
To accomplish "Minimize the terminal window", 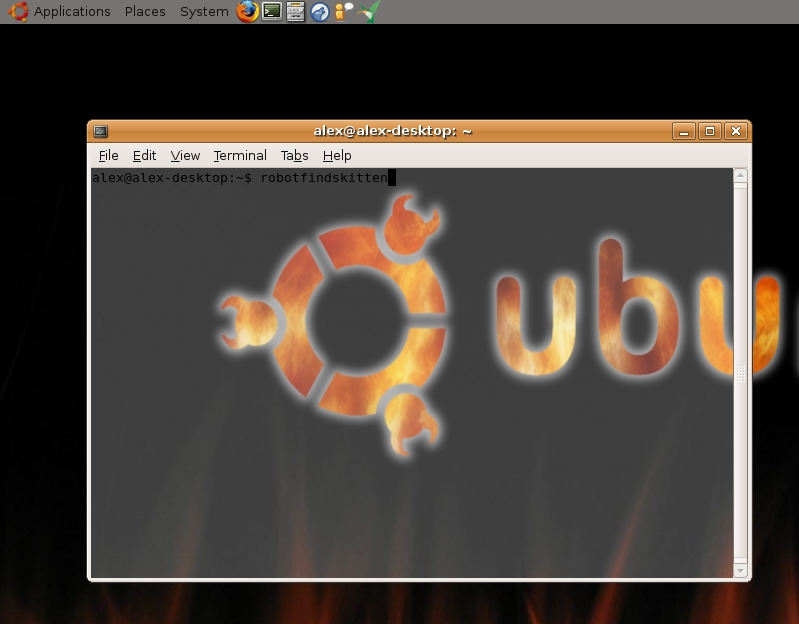I will 684,131.
